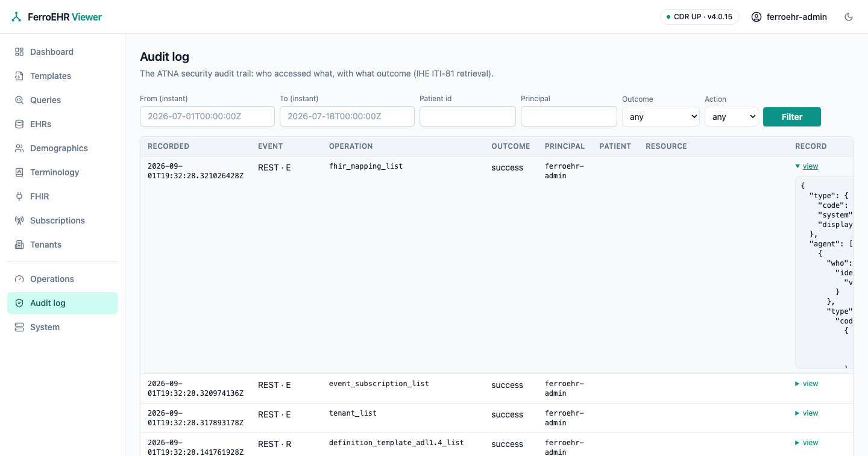This screenshot has height=456, width=868.
Task: Click timestamp ending 321026428Z
Action: [x=195, y=171]
